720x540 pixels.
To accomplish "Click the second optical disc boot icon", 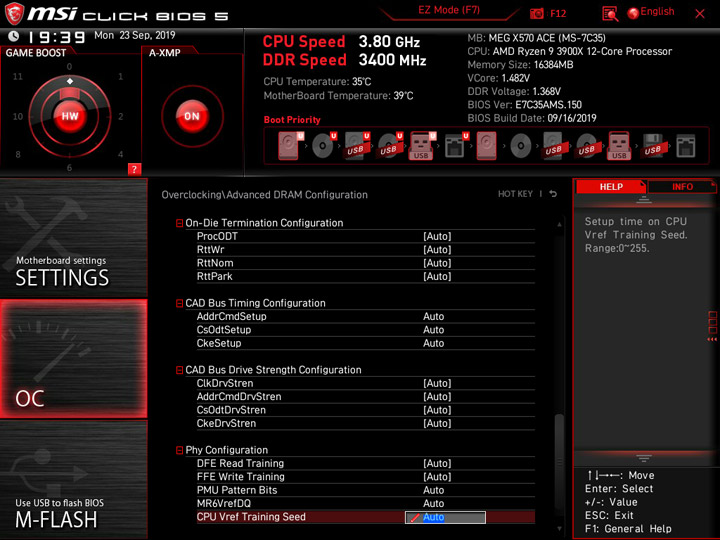I will pyautogui.click(x=521, y=146).
